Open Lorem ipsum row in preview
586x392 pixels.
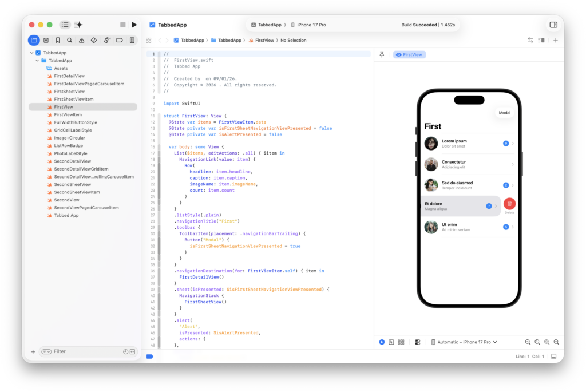(x=464, y=143)
